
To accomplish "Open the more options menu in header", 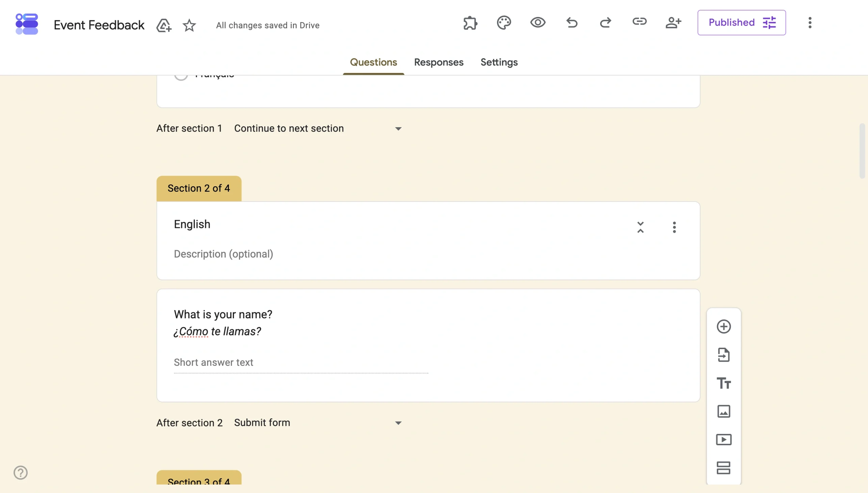I will point(810,23).
